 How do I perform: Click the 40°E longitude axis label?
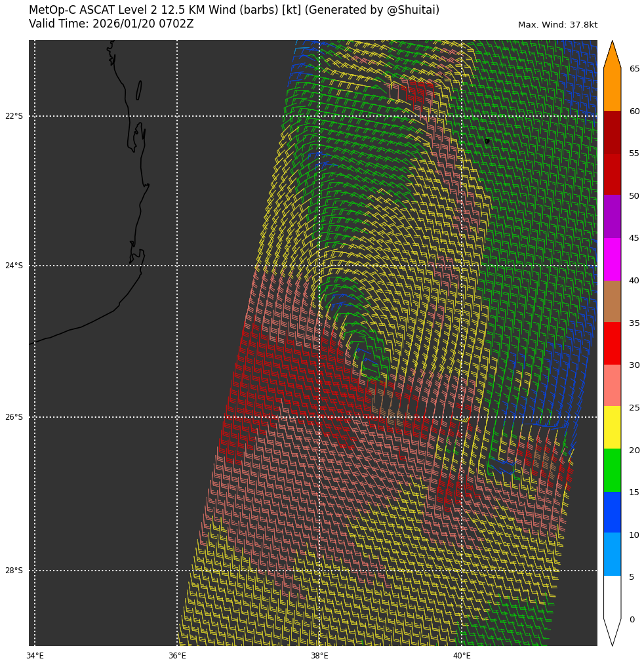pos(462,656)
